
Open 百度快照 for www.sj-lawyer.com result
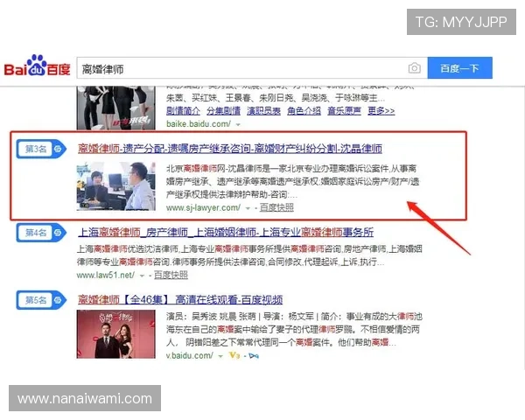276,207
